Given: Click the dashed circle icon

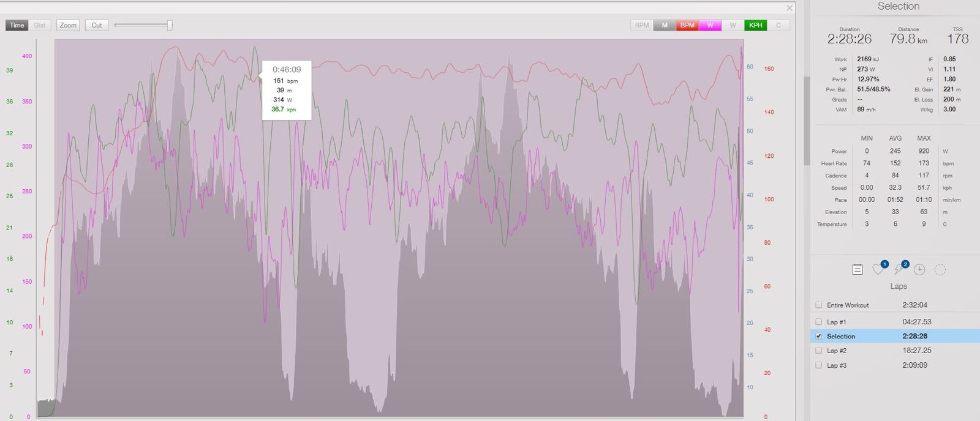Looking at the screenshot, I should [x=940, y=269].
